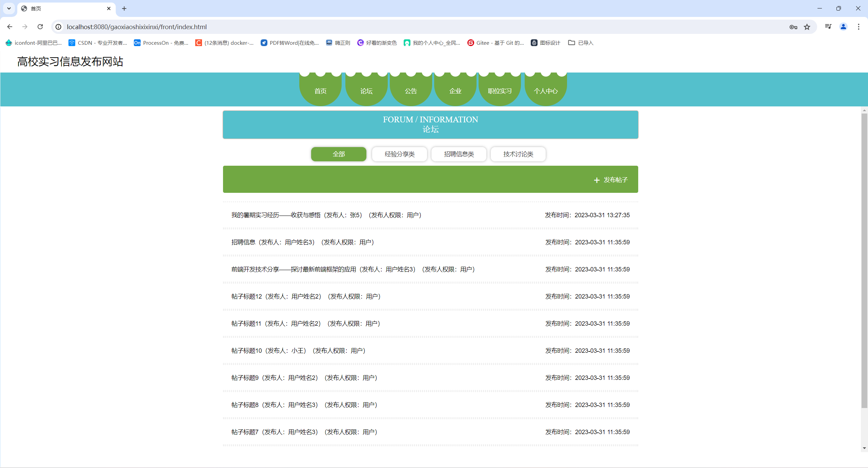Open Chrome three-dot menu

pos(859,26)
